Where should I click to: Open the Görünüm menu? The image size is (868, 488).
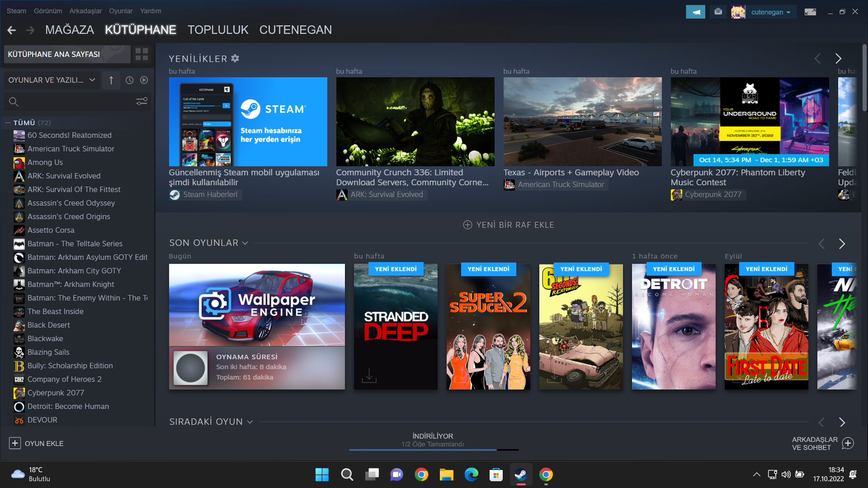[x=47, y=11]
